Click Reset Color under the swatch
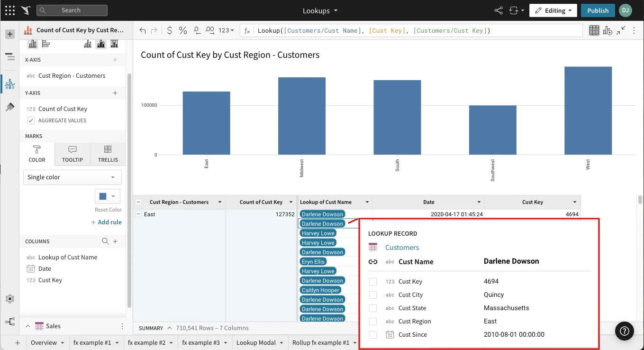 108,210
